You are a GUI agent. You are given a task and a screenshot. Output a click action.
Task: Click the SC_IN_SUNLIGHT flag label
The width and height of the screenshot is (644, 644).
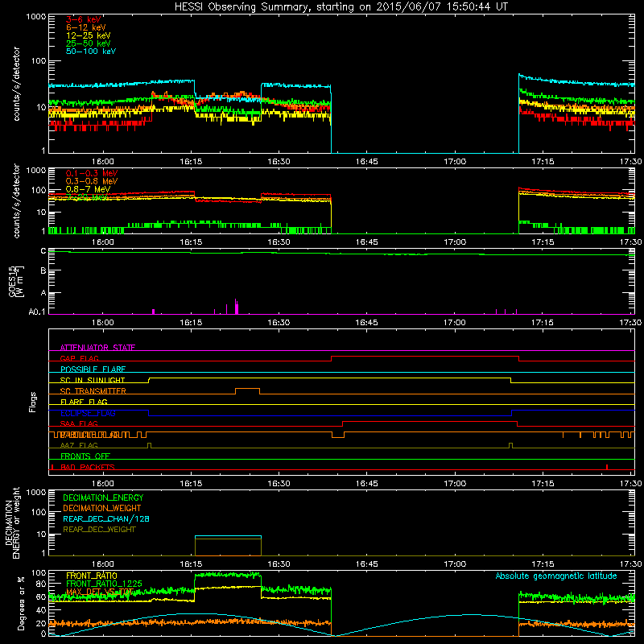click(x=93, y=380)
